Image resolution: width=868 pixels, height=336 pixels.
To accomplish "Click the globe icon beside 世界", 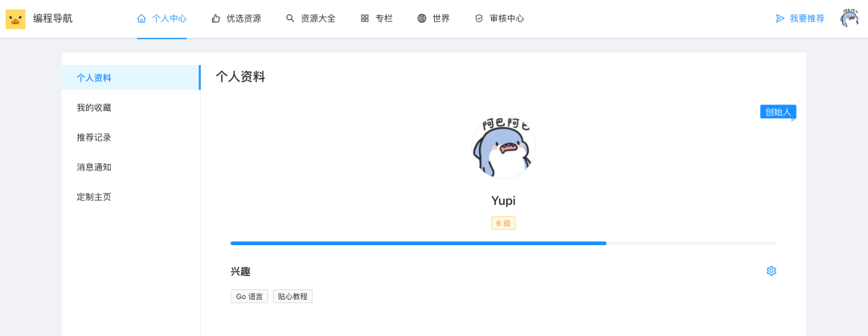I will click(422, 18).
